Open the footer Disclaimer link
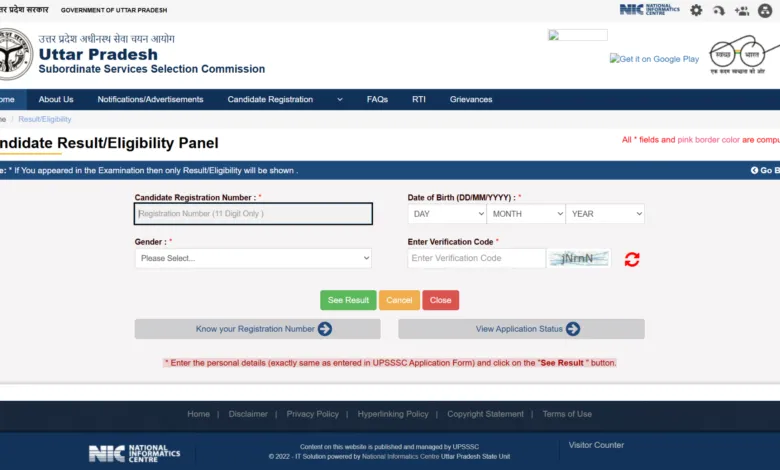This screenshot has height=470, width=780. 248,414
